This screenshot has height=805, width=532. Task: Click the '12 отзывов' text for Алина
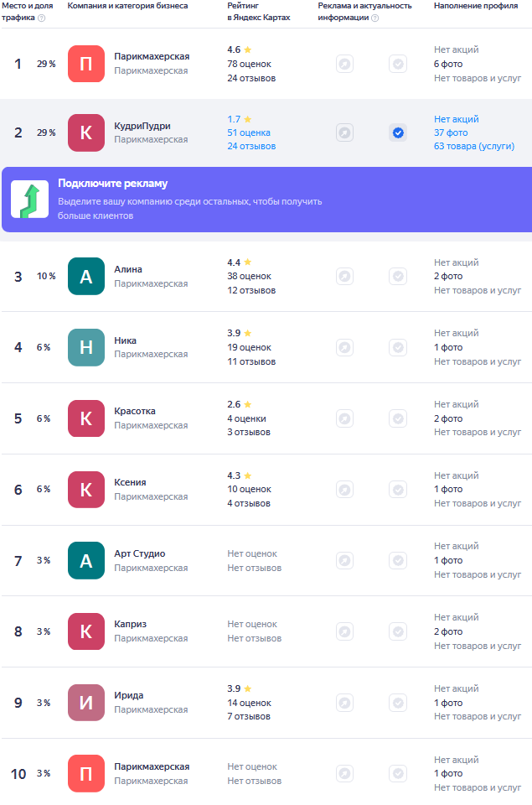(251, 290)
